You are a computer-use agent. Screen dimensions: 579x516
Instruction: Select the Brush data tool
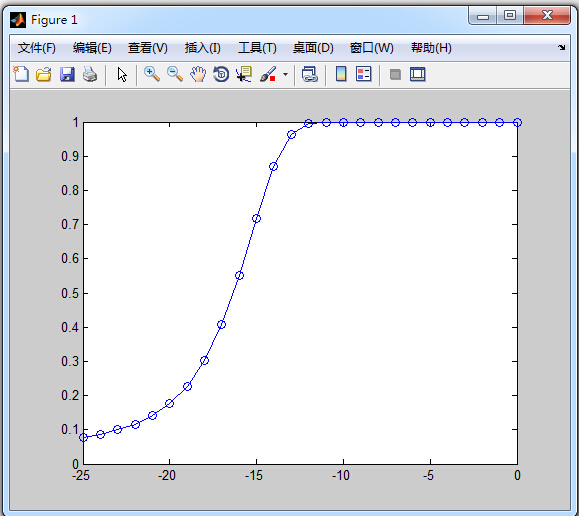[x=268, y=74]
